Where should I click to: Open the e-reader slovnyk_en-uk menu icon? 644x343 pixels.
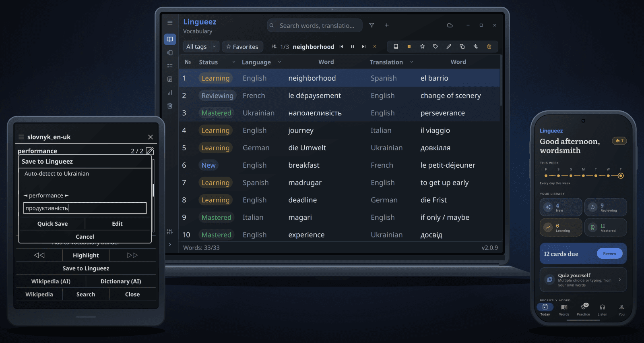pos(21,137)
